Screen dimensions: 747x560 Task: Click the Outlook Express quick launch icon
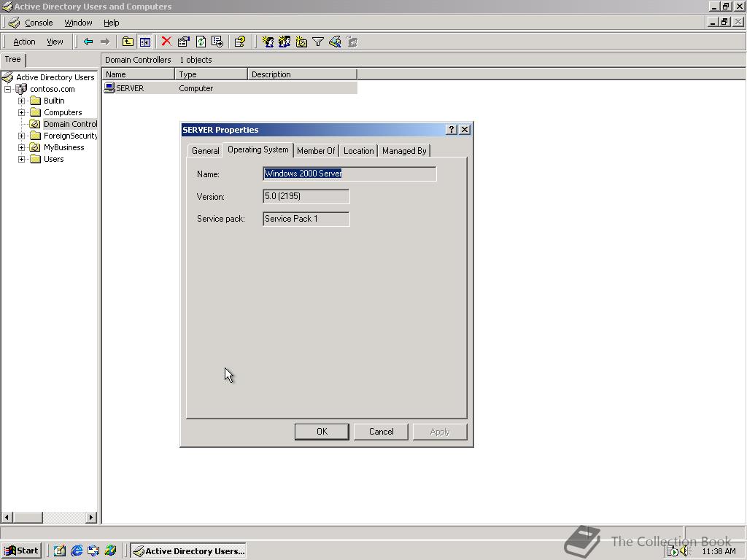click(x=93, y=551)
